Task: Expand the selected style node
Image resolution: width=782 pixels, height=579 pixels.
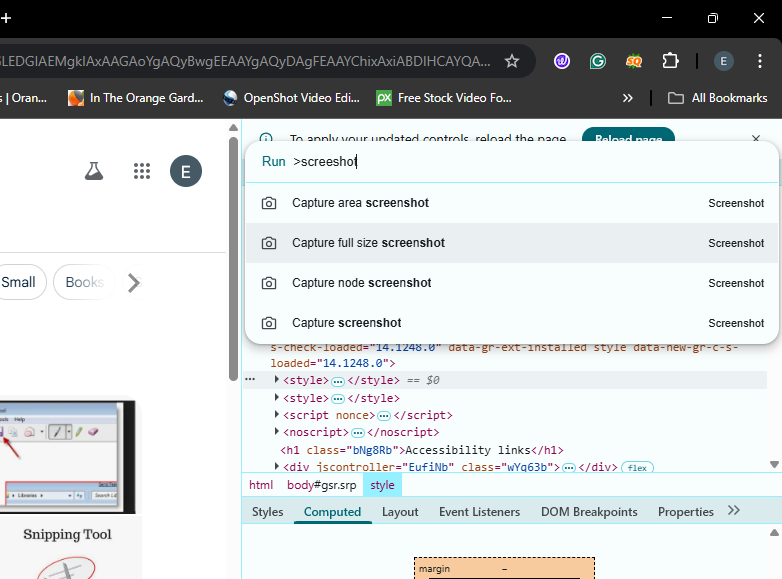Action: 277,380
